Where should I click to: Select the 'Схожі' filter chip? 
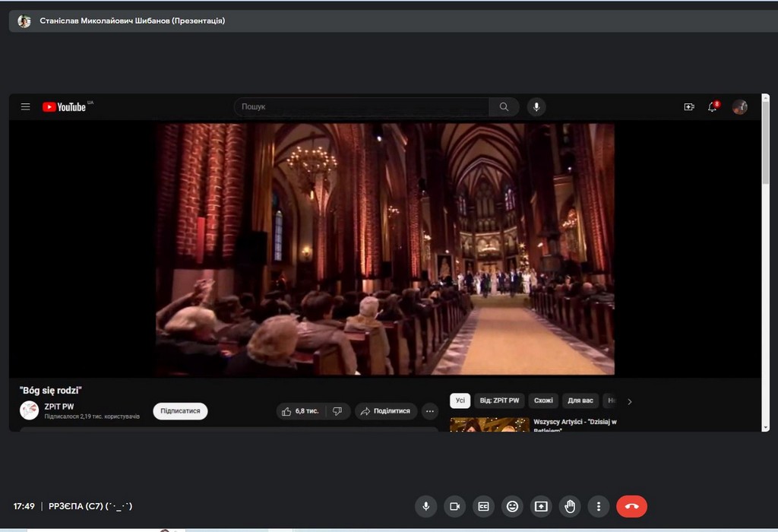pos(543,401)
